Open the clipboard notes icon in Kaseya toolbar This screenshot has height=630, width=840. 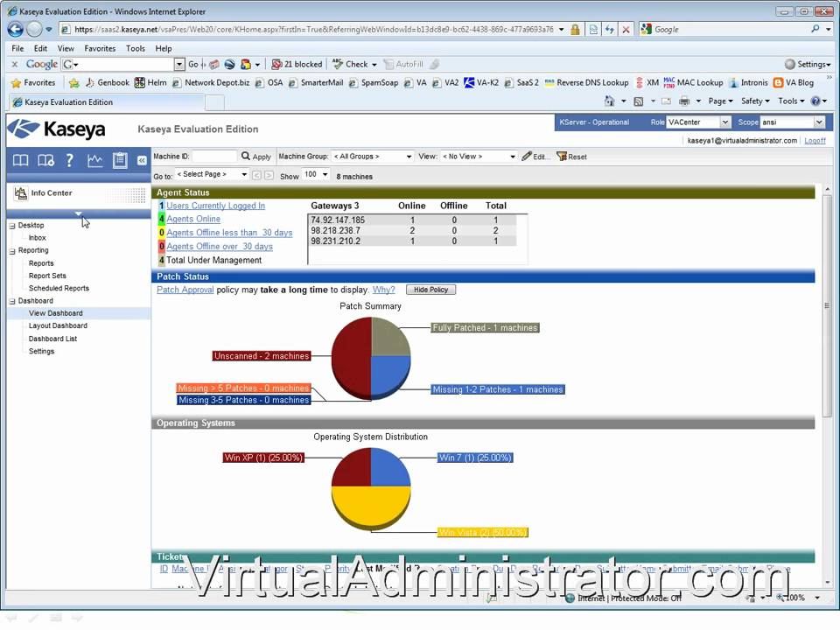120,160
